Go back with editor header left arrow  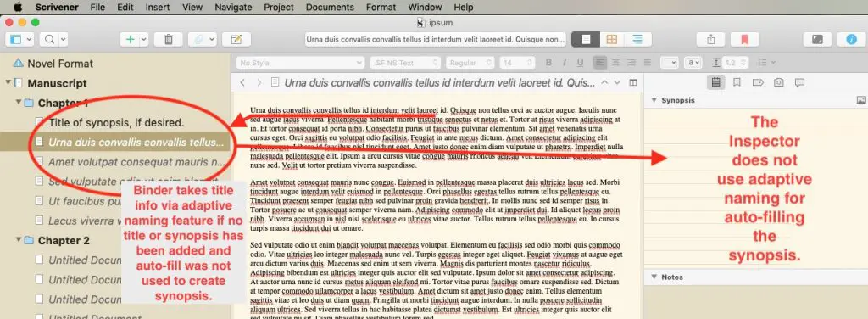coord(242,83)
